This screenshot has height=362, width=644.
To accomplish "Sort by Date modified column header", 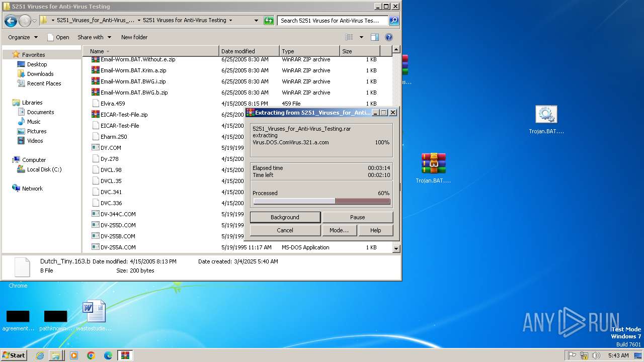I will coord(249,51).
